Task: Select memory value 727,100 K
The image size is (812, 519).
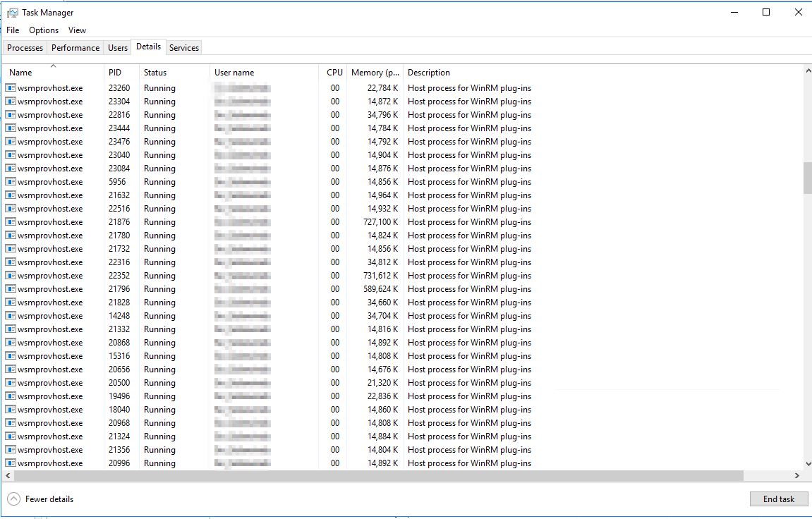Action: tap(381, 222)
